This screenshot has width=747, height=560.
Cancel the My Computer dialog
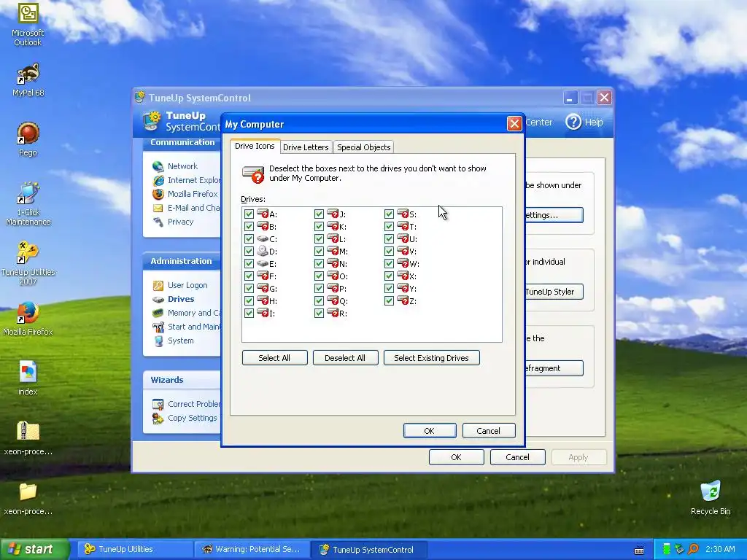coord(488,430)
